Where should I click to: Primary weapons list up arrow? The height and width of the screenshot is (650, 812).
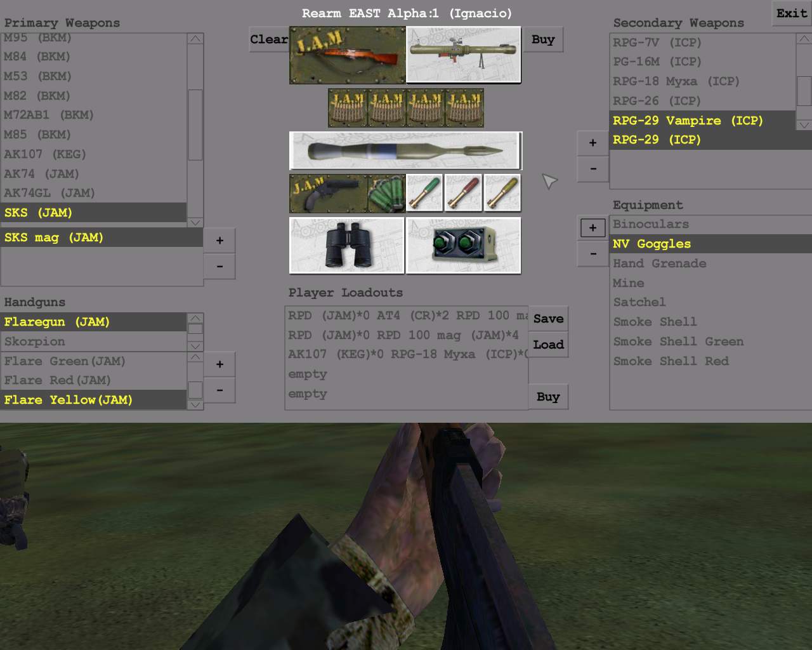tap(195, 39)
